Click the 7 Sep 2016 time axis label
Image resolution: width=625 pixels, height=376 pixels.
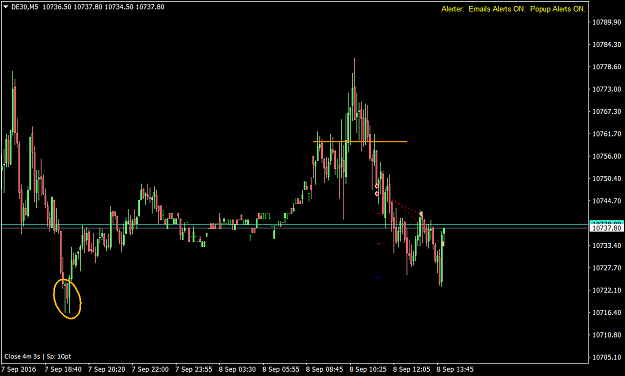19,369
